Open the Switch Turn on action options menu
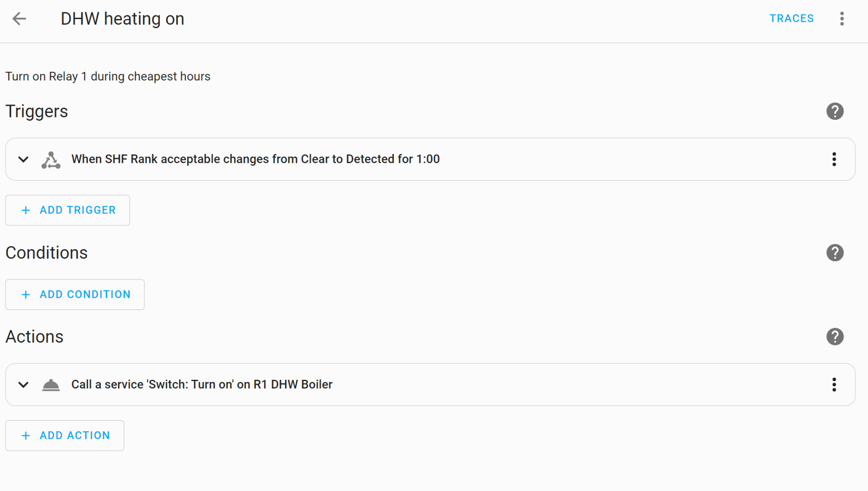Viewport: 868px width, 491px height. 834,385
